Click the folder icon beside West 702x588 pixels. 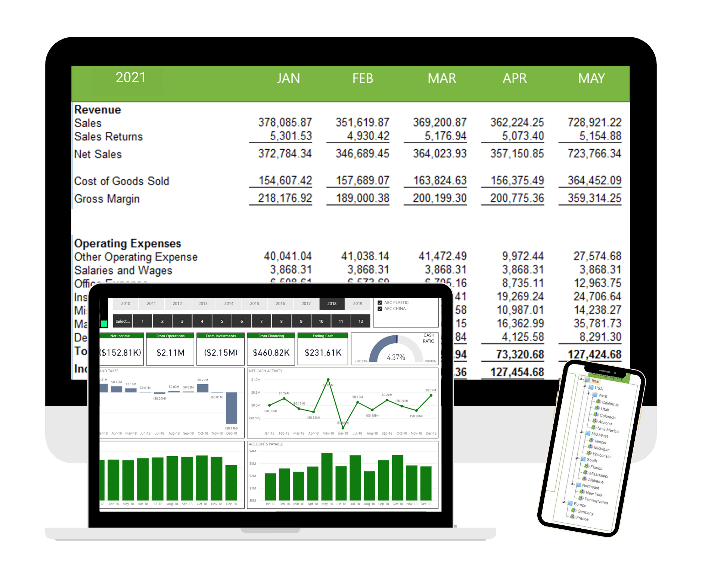click(x=594, y=394)
